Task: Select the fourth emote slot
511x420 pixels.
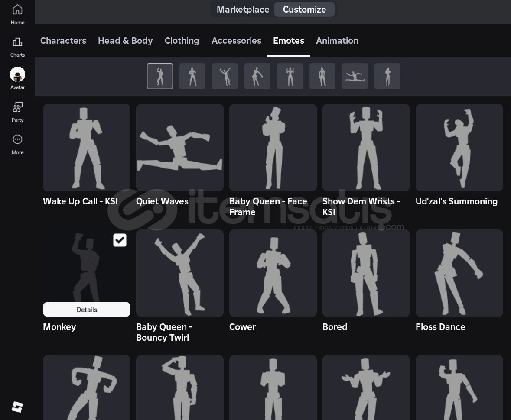Action: (257, 76)
